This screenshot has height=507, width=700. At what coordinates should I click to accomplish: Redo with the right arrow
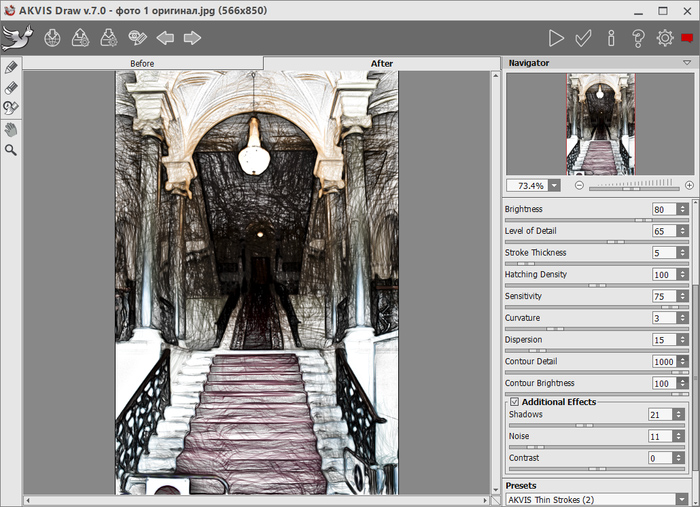(192, 38)
